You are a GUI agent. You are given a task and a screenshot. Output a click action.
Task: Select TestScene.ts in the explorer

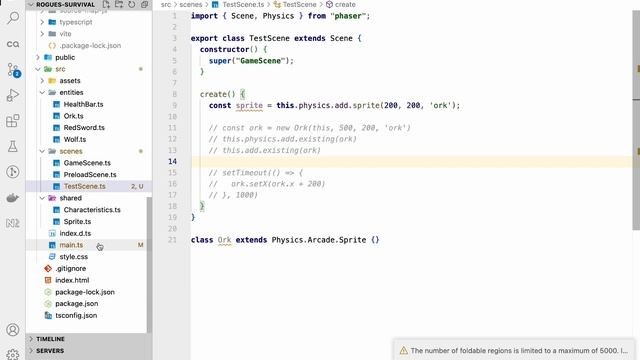click(x=84, y=186)
